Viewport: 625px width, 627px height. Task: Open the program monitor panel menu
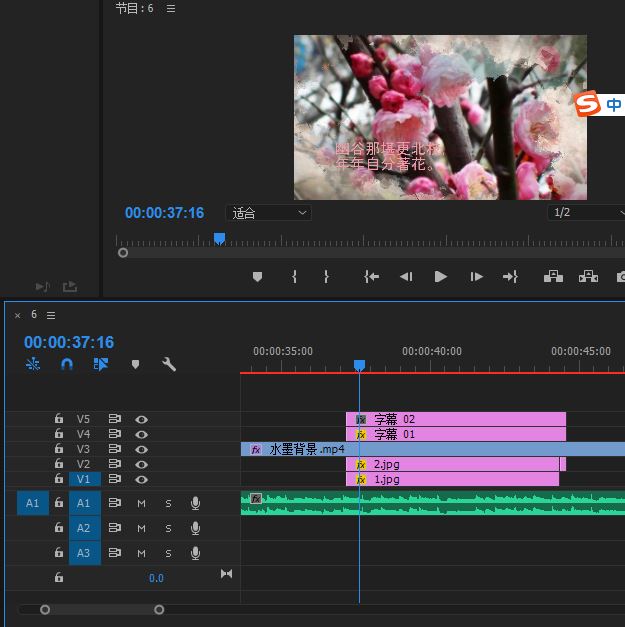tap(170, 8)
